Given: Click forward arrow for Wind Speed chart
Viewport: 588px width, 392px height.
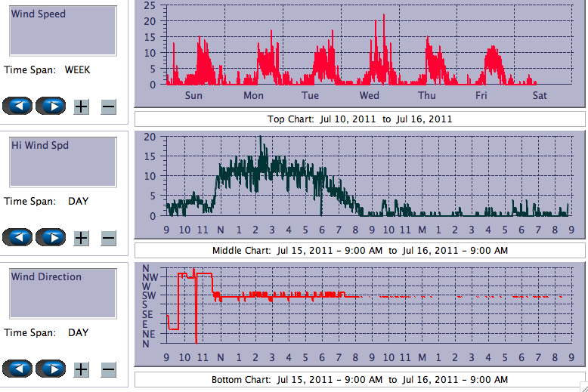Looking at the screenshot, I should coord(51,106).
